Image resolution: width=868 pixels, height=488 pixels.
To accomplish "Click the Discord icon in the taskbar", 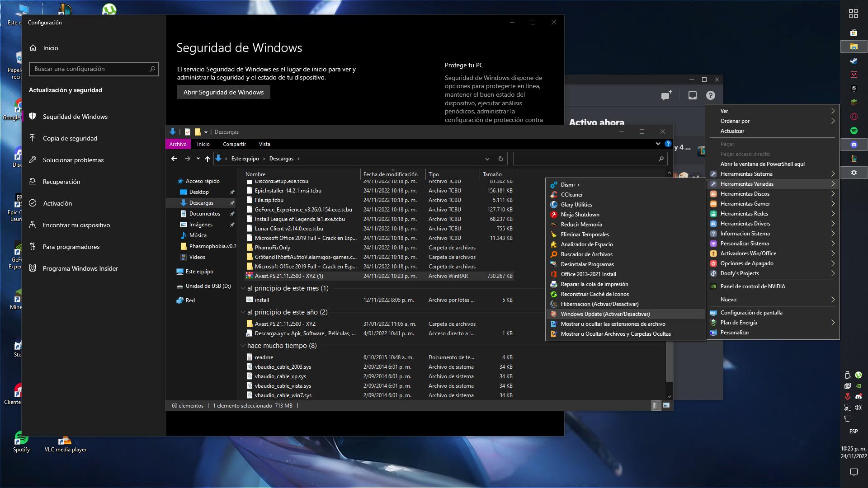I will click(x=854, y=145).
